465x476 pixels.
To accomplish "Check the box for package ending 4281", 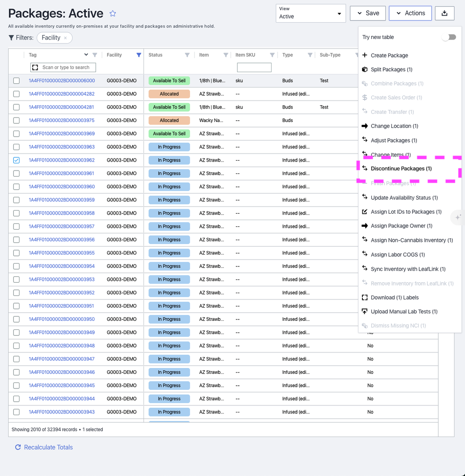I will click(16, 107).
